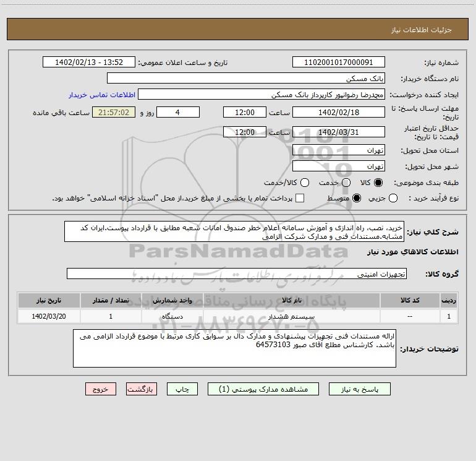Click the response deadline date 1402/02/18
The image size is (476, 461).
tap(339, 113)
